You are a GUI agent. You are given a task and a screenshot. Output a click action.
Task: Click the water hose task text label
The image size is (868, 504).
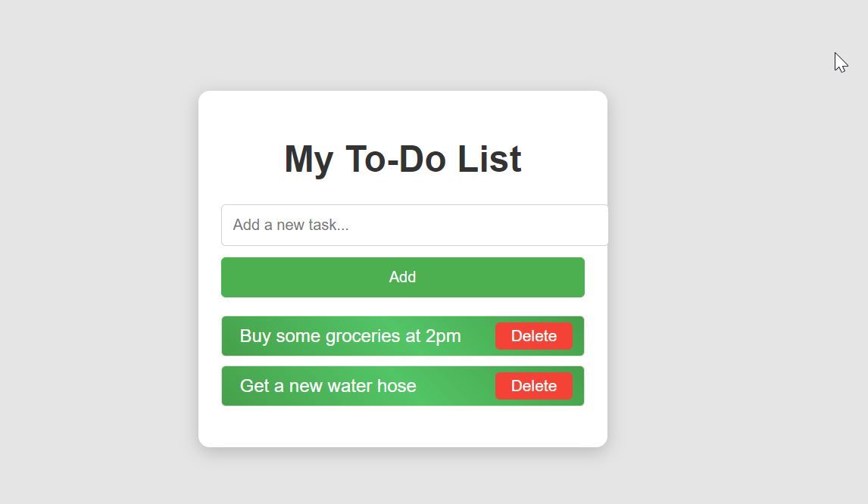pos(328,385)
